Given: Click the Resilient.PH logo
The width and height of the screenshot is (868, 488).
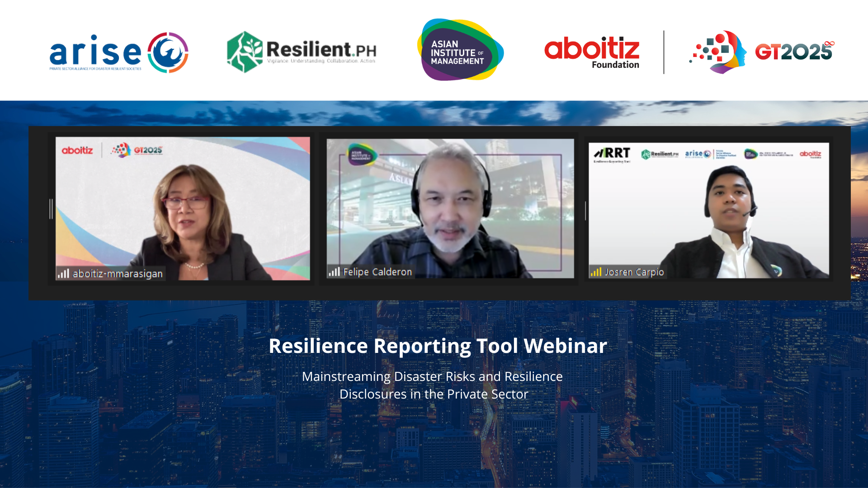Looking at the screenshot, I should point(301,52).
